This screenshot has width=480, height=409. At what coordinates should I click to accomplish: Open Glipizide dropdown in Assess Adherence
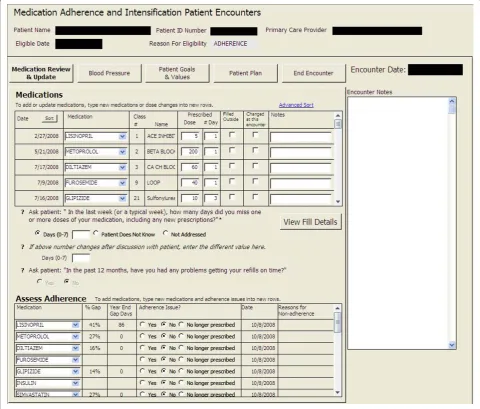coord(76,372)
